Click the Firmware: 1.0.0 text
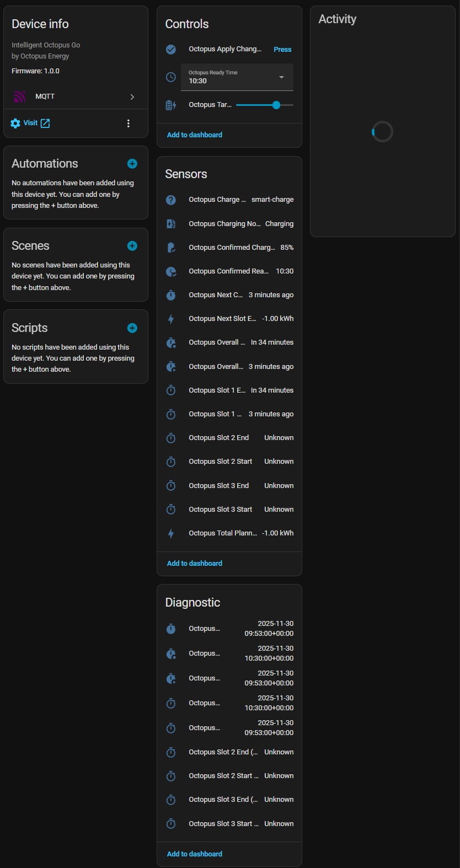This screenshot has height=868, width=460. pyautogui.click(x=35, y=71)
